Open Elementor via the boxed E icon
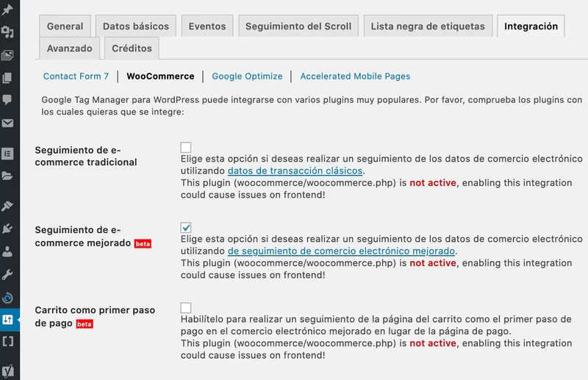 [x=7, y=154]
